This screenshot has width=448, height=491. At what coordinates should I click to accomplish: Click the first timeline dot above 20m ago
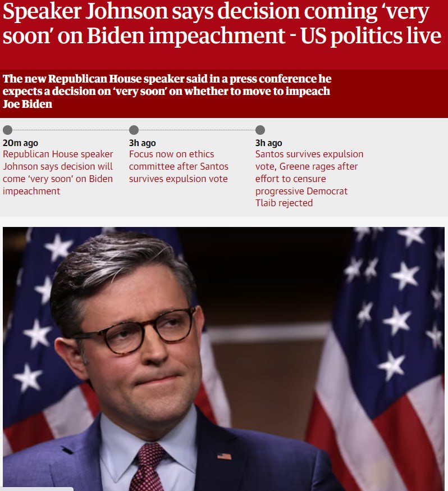click(x=7, y=130)
